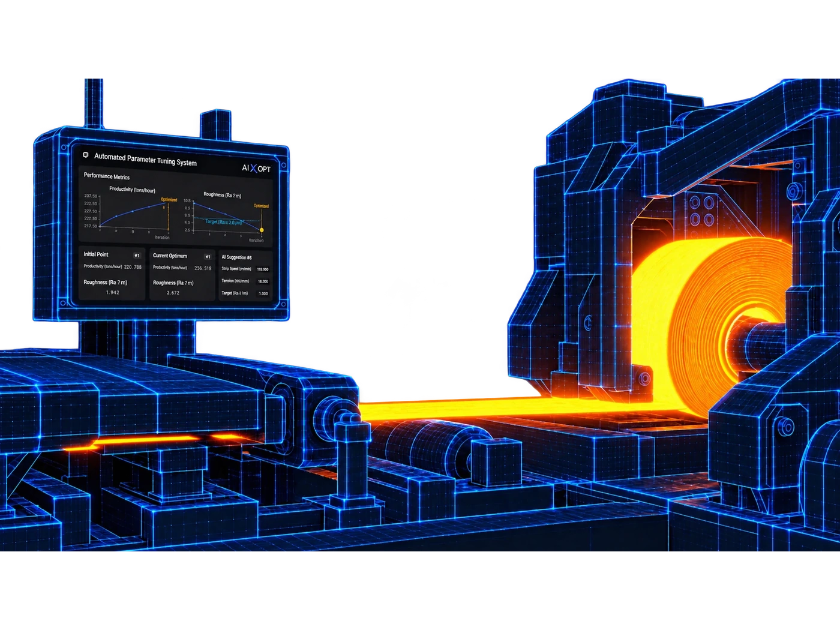Click the Optimized label on Productivity chart
840x630 pixels.
coord(169,200)
